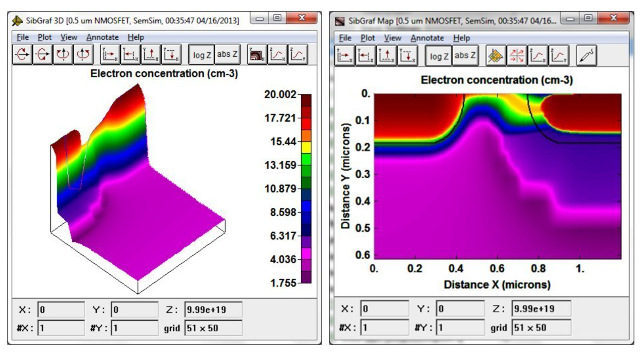The image size is (640, 360).
Task: Click the grid size field in SibGraf Map
Action: [541, 327]
